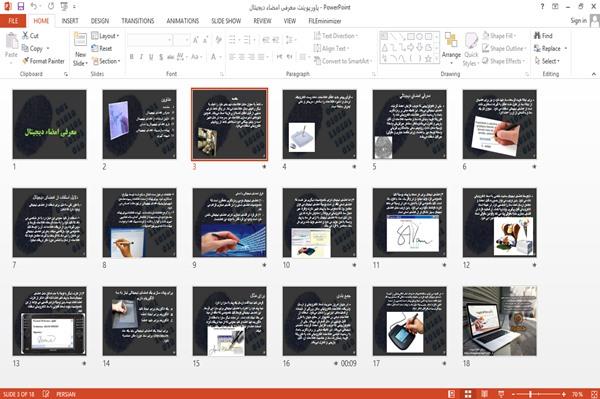Click the Find binoculars icon
The image size is (600, 399).
[x=537, y=36]
